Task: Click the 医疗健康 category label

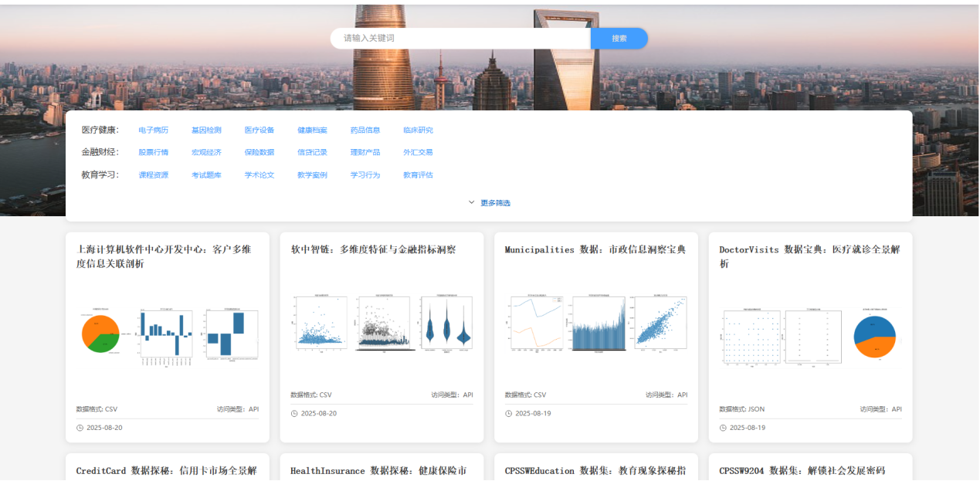Action: click(x=100, y=130)
